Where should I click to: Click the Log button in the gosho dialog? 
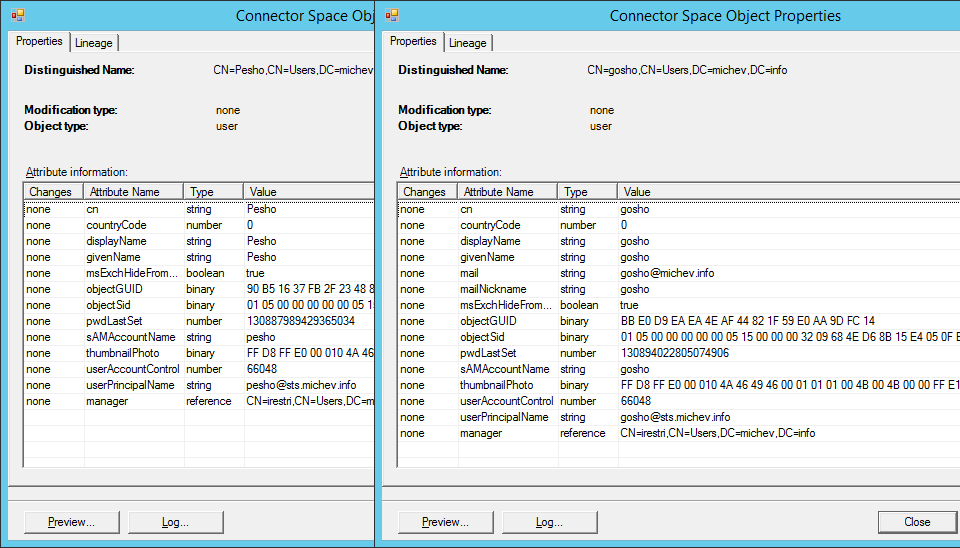549,522
